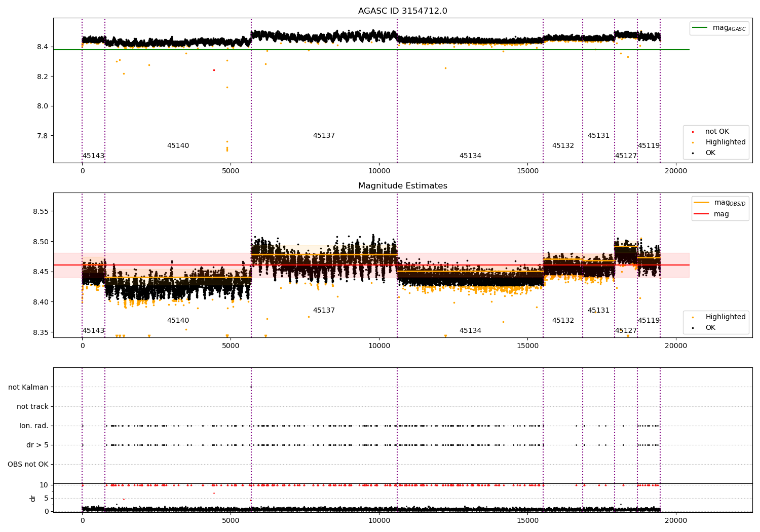Click obsid label 45143 in Magnitude Estimates panel
760x532 pixels.
tap(93, 331)
